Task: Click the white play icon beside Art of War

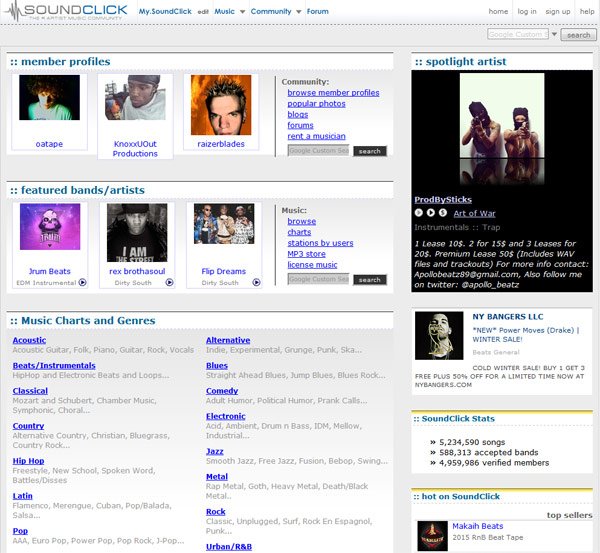Action: 430,212
